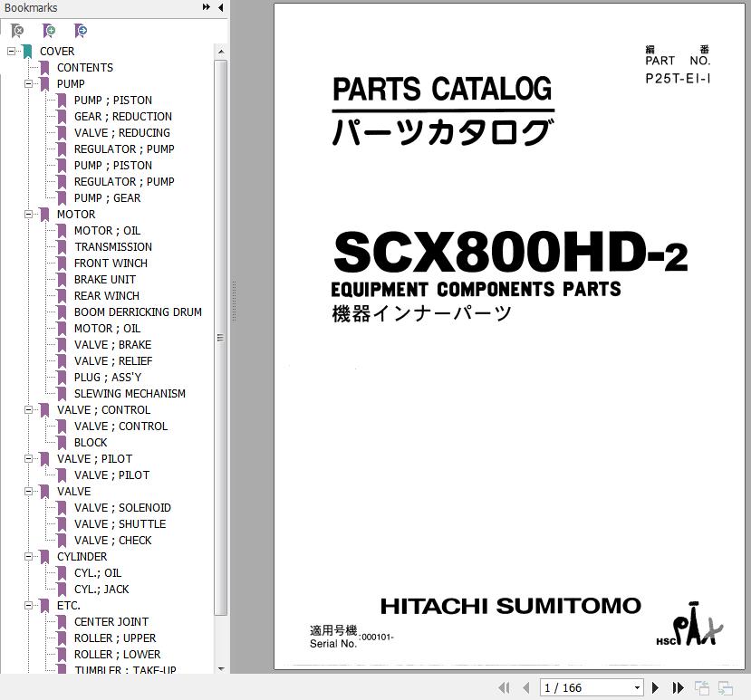The image size is (751, 700).
Task: Jump to REAR WINCH bookmark
Action: (x=106, y=295)
